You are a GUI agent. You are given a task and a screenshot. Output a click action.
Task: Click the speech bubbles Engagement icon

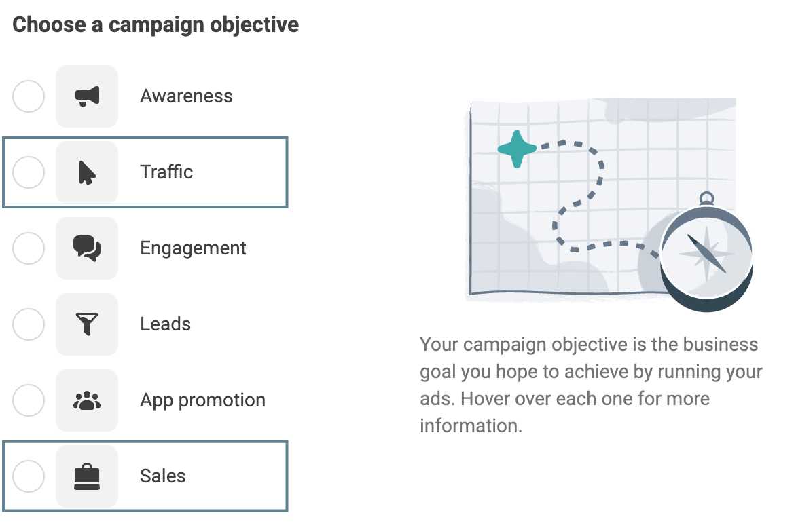pyautogui.click(x=87, y=248)
